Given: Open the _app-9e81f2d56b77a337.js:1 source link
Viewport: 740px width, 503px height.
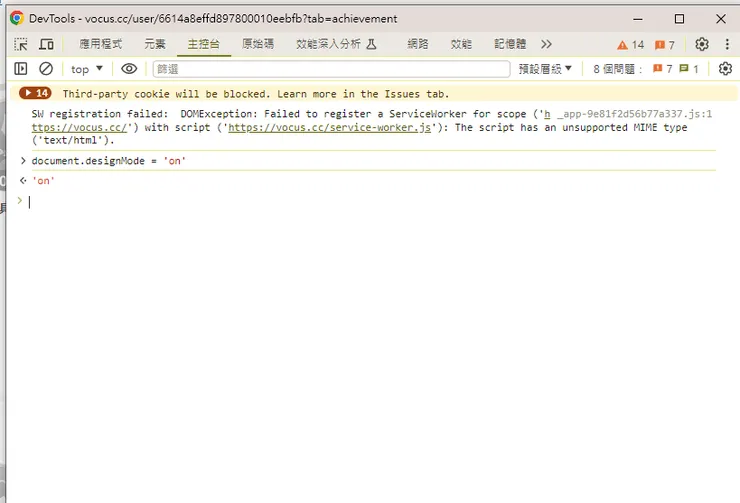Looking at the screenshot, I should coord(635,114).
